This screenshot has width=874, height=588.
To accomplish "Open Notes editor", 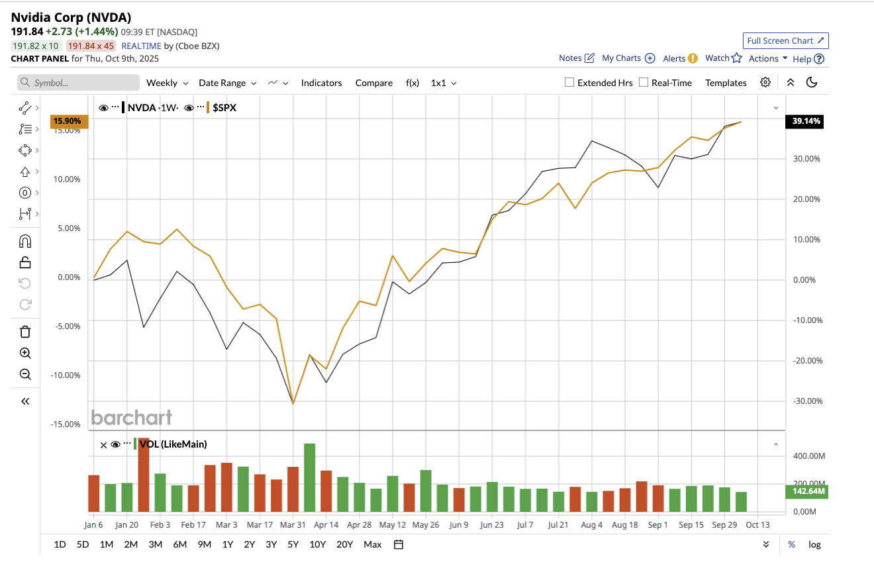I will pyautogui.click(x=577, y=58).
